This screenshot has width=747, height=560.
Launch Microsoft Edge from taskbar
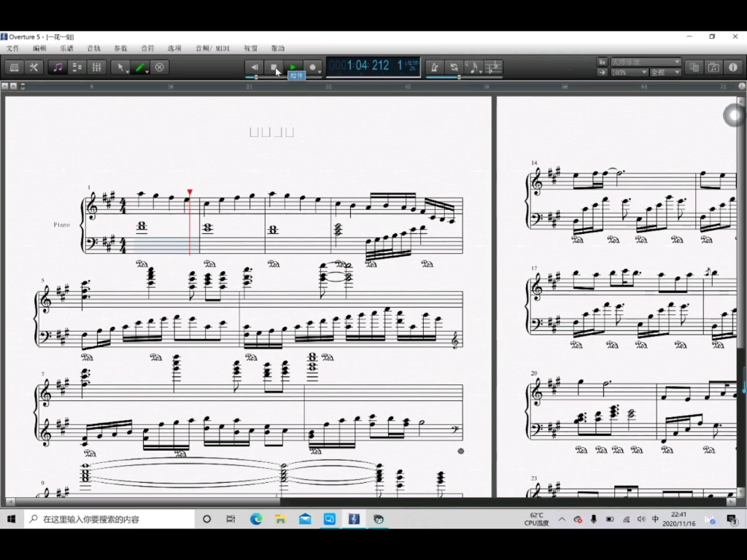(x=256, y=519)
